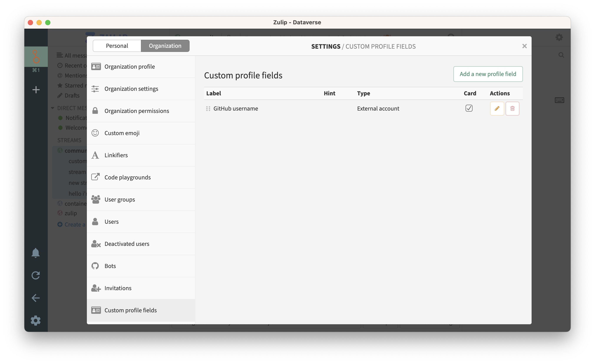This screenshot has width=595, height=364.
Task: Click the back arrow icon in the left sidebar
Action: (35, 298)
